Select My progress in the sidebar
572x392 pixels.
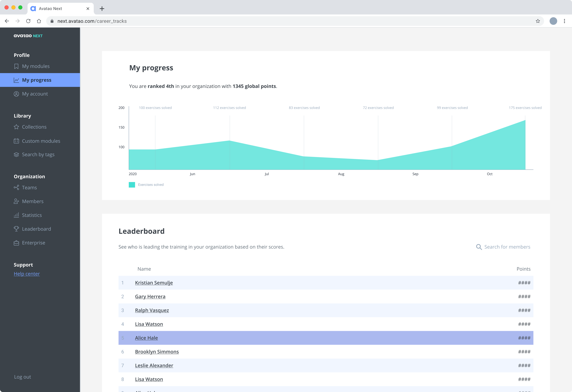[x=37, y=80]
